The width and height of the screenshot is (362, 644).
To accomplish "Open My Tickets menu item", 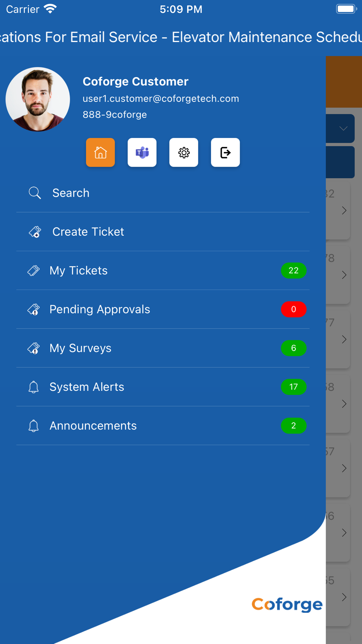I will (163, 271).
